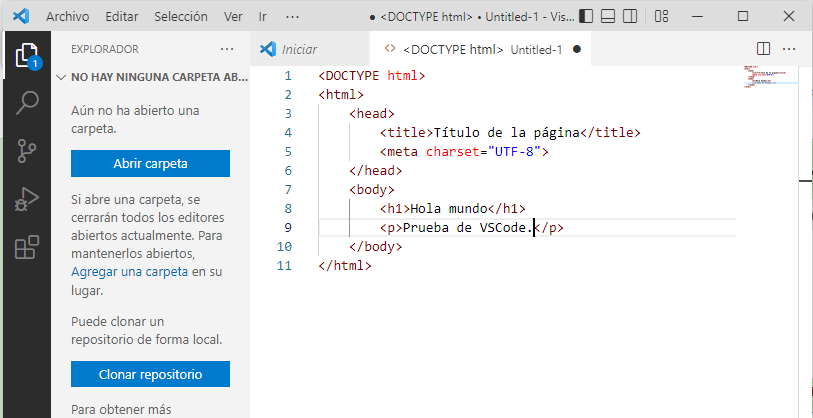Click the closing head tag on line 6

[x=375, y=171]
